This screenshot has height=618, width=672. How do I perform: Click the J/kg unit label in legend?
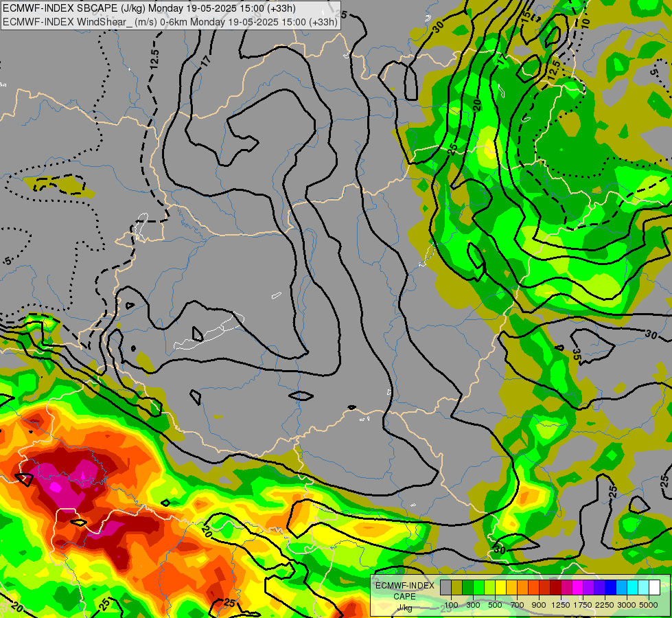405,608
